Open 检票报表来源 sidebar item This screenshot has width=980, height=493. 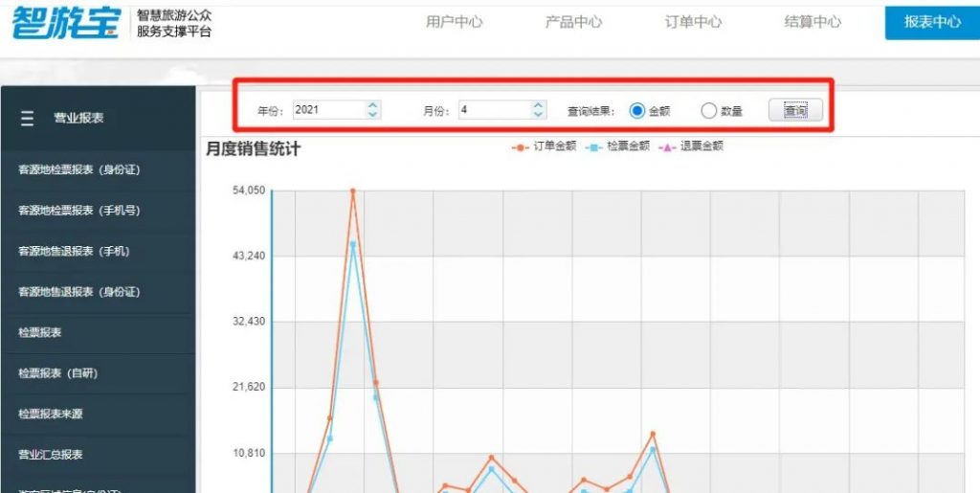(x=51, y=414)
